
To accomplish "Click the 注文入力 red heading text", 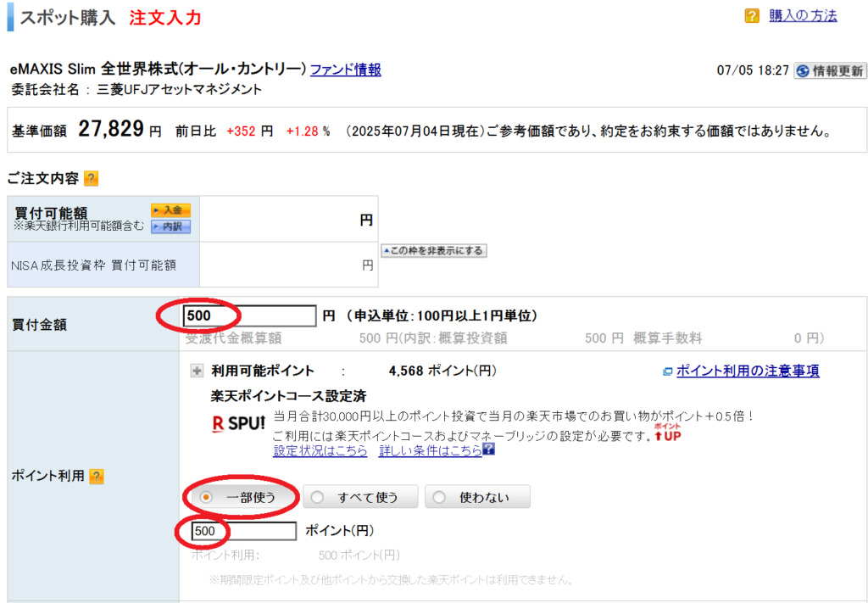I will click(x=165, y=18).
